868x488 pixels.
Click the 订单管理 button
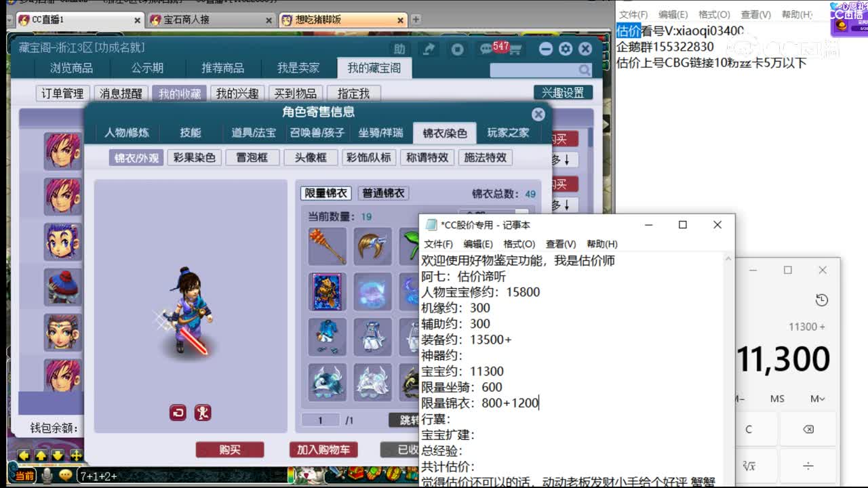pyautogui.click(x=62, y=94)
